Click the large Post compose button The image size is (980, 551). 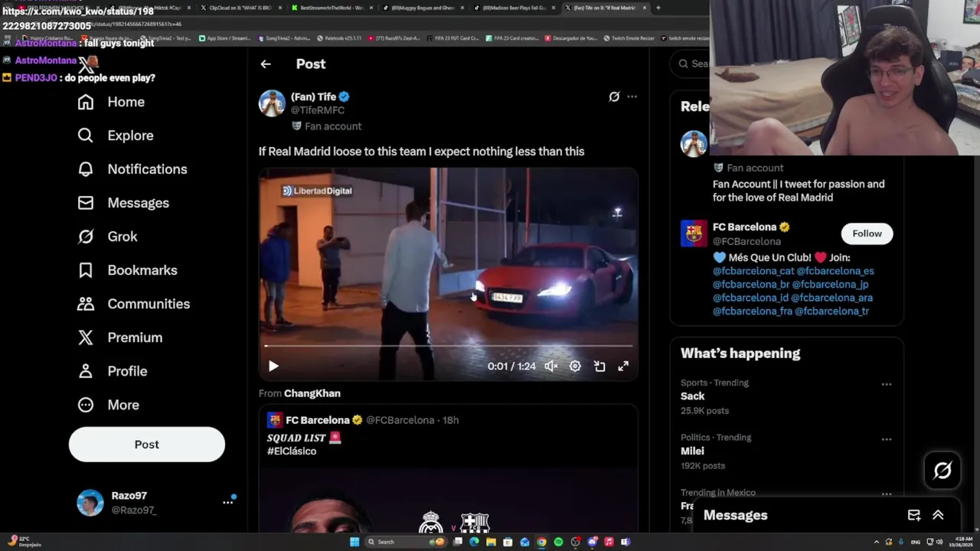pyautogui.click(x=147, y=445)
